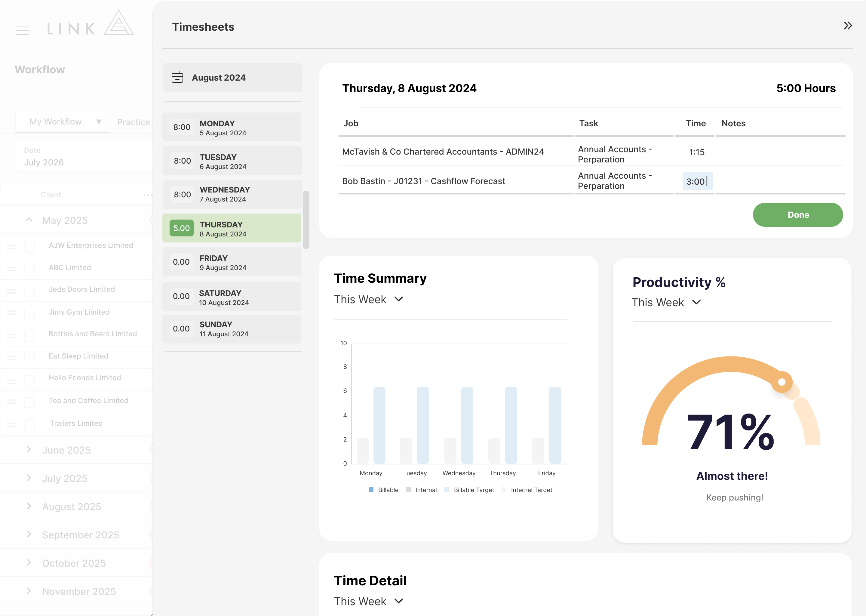Tick checkbox for Jeds Doors Limited
Screen dimensions: 866x616
[x=29, y=291]
